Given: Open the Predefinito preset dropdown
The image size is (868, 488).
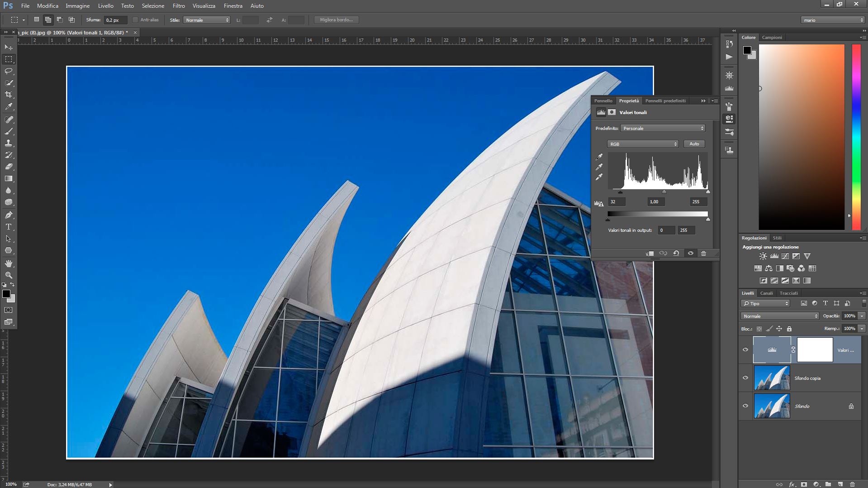Looking at the screenshot, I should tap(663, 129).
